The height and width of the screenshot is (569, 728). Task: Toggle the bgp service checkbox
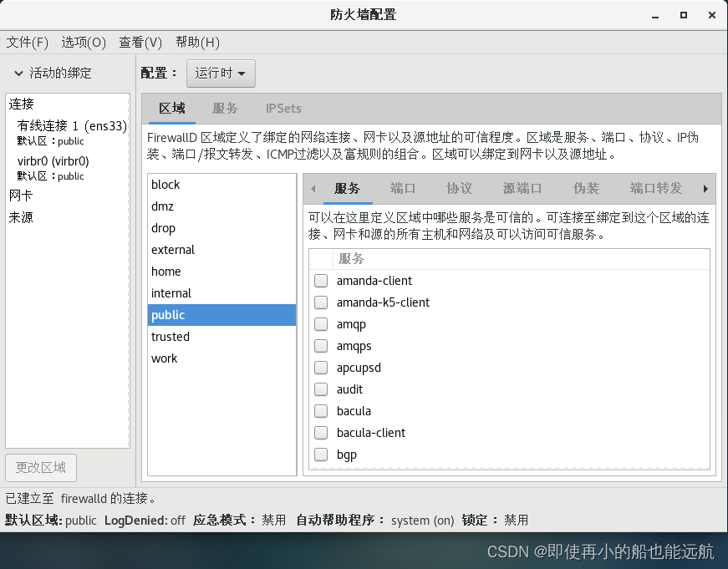(x=321, y=455)
